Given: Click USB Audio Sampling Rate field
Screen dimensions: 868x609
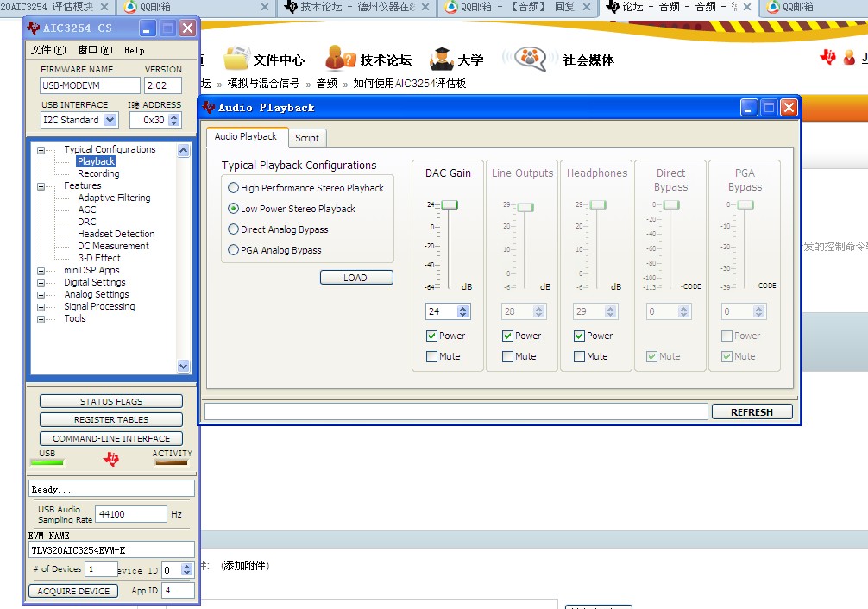Looking at the screenshot, I should pos(130,514).
